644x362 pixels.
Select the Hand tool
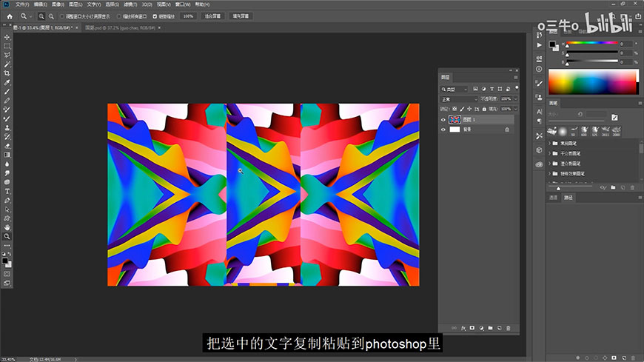[x=7, y=227]
